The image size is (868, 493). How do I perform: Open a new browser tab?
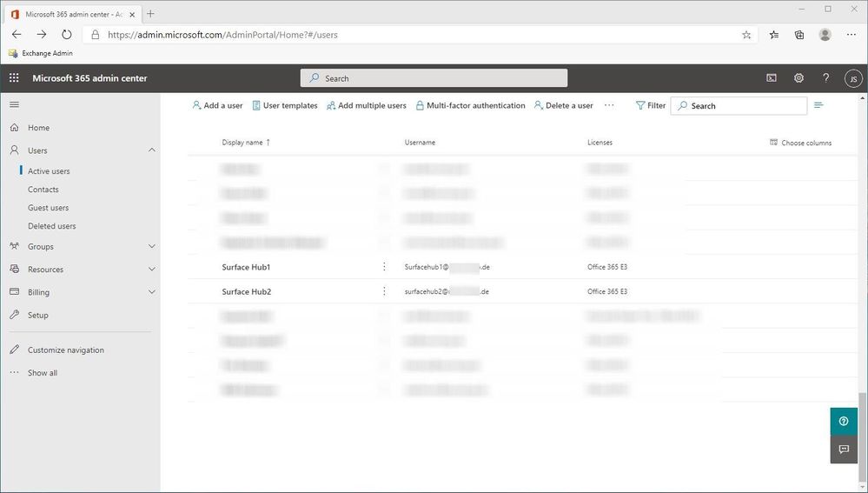[150, 14]
